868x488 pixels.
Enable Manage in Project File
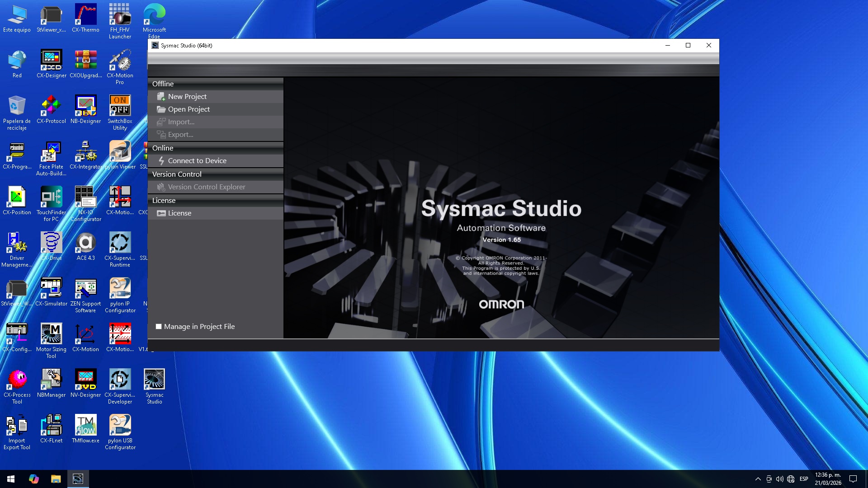coord(159,326)
